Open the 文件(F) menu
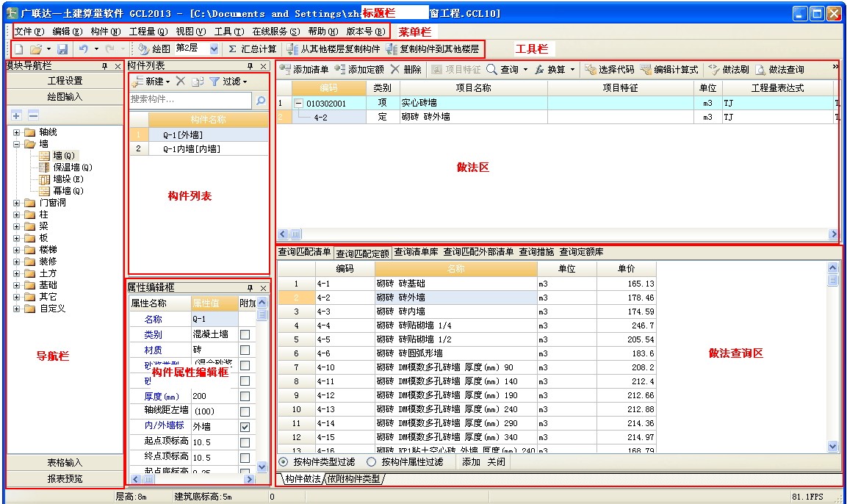 tap(29, 32)
